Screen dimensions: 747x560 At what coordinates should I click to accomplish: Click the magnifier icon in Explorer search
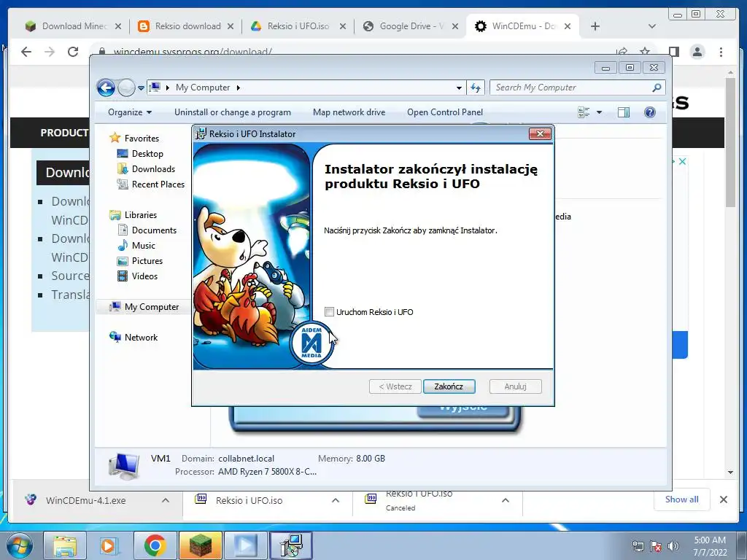(x=657, y=87)
